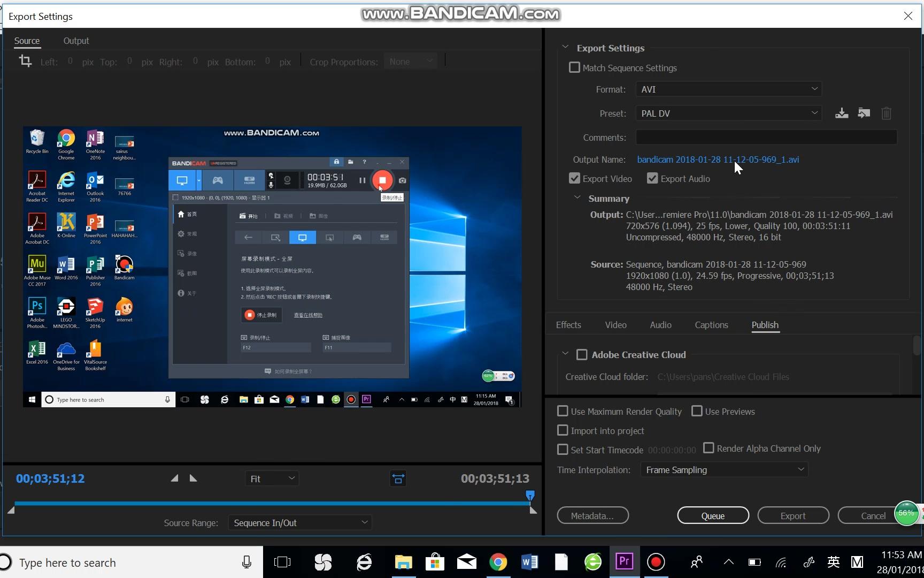Click the aspect ratio correction icon
The height and width of the screenshot is (578, 924).
398,478
